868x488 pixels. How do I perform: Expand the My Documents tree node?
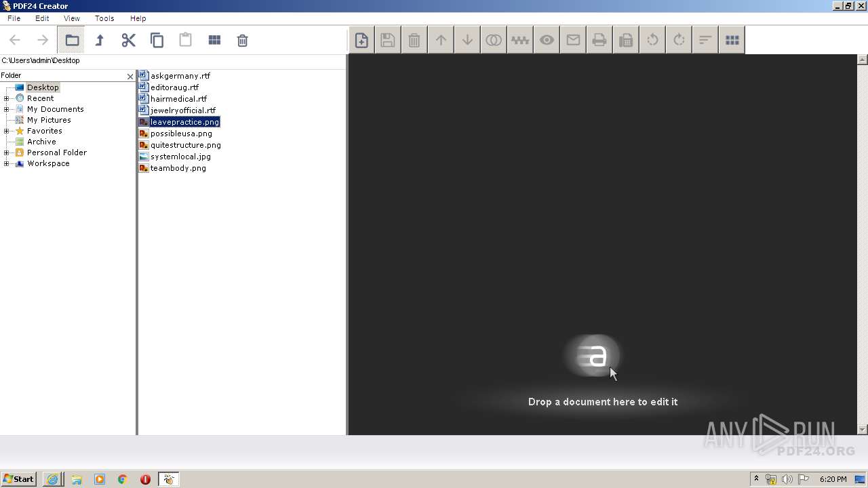point(7,109)
